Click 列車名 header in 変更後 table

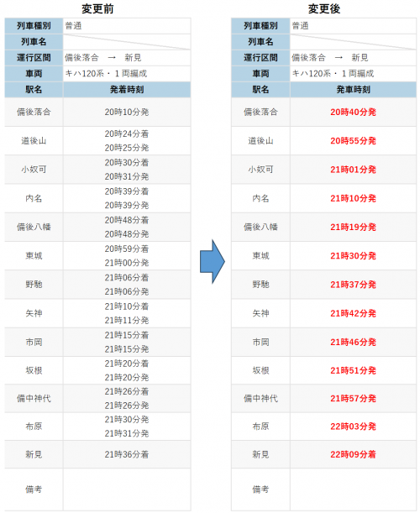pyautogui.click(x=260, y=42)
